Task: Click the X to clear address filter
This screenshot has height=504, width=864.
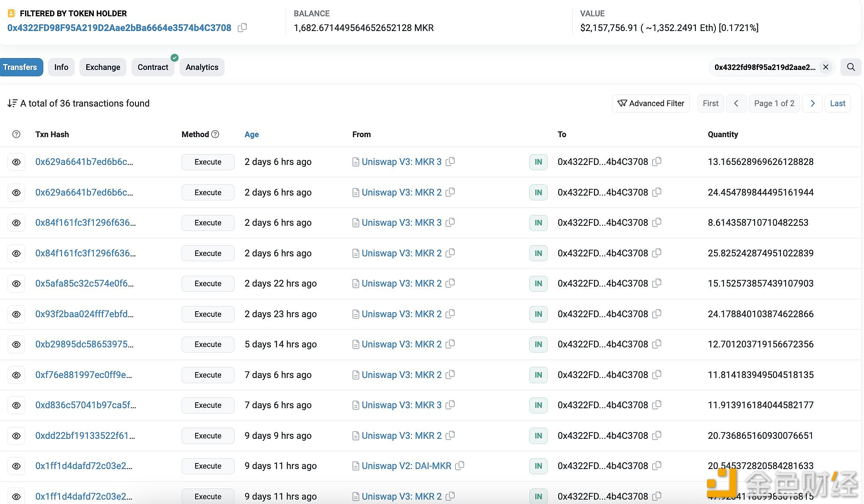Action: click(x=825, y=67)
